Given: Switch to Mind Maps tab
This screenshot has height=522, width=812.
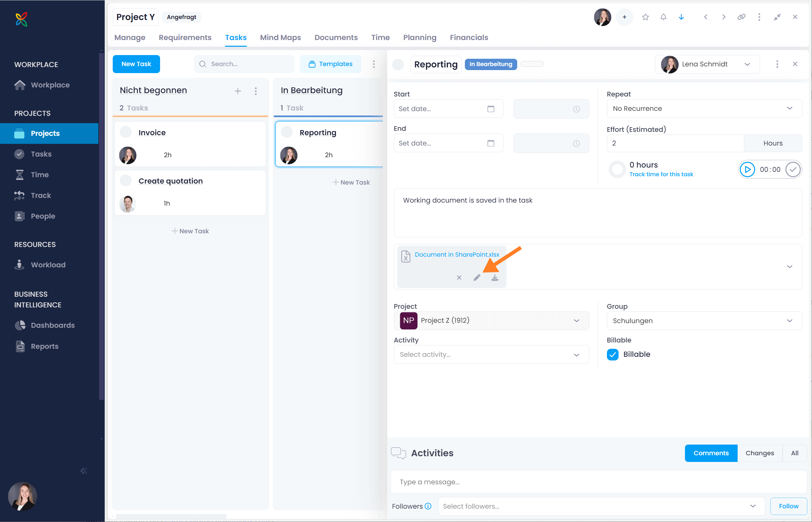Looking at the screenshot, I should pyautogui.click(x=280, y=38).
